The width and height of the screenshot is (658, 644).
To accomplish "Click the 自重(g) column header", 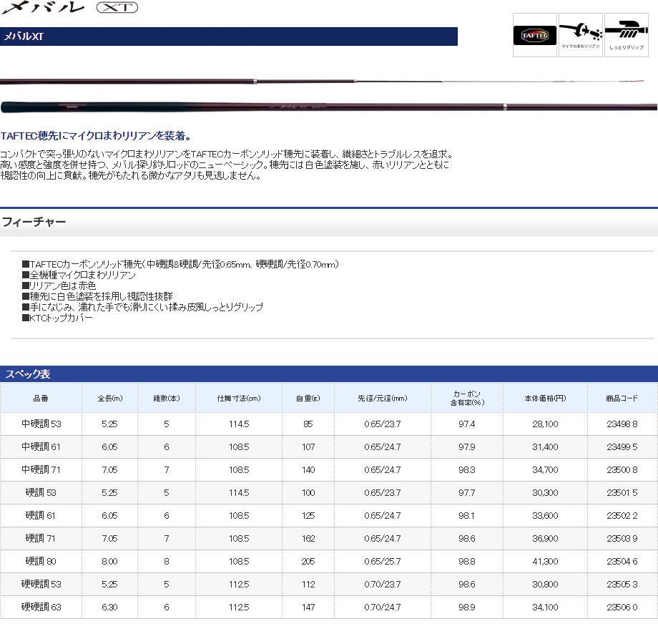I will click(308, 398).
